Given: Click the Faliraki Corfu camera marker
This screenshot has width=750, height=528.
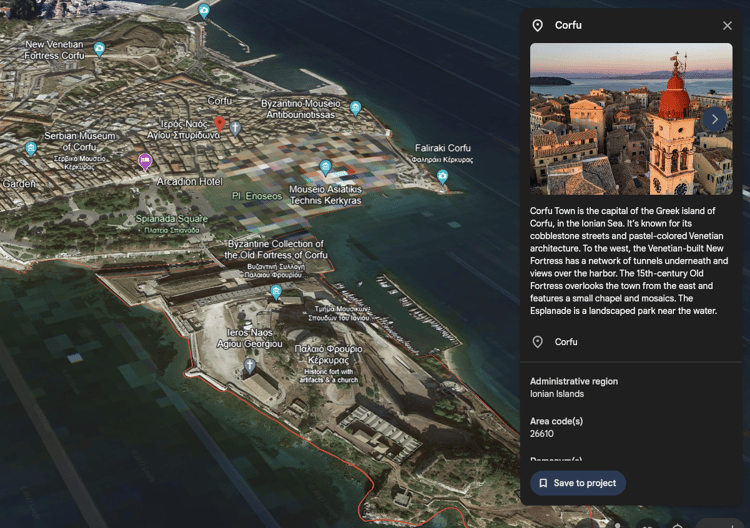Looking at the screenshot, I should click(442, 177).
